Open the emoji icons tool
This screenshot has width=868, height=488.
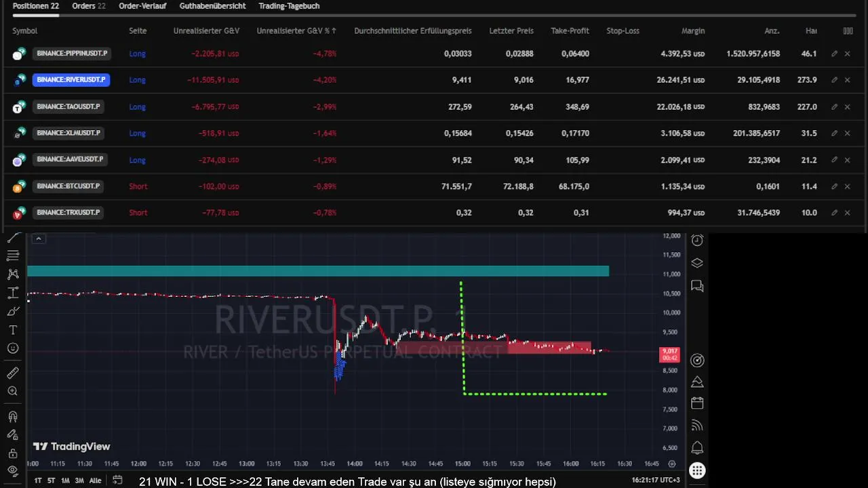point(12,348)
